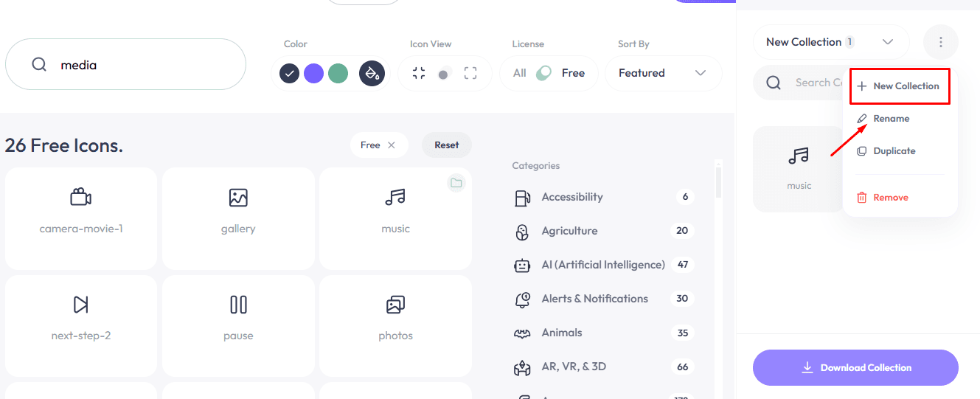
Task: Click the media search input field
Action: coord(125,65)
